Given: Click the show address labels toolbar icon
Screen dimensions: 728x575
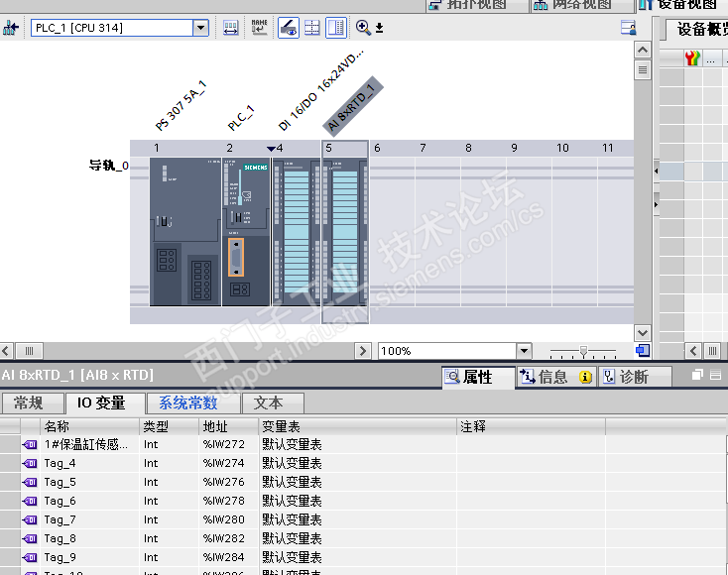Looking at the screenshot, I should click(x=231, y=28).
